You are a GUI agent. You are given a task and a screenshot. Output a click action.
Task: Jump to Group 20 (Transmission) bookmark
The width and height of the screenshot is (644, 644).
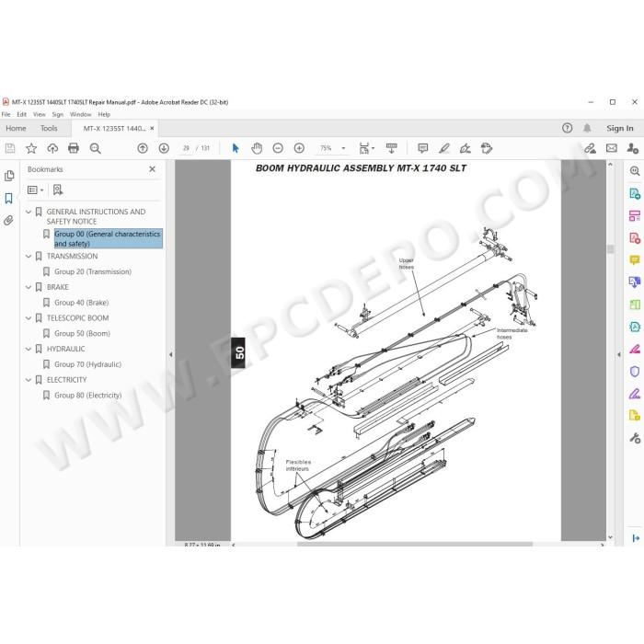pyautogui.click(x=93, y=271)
